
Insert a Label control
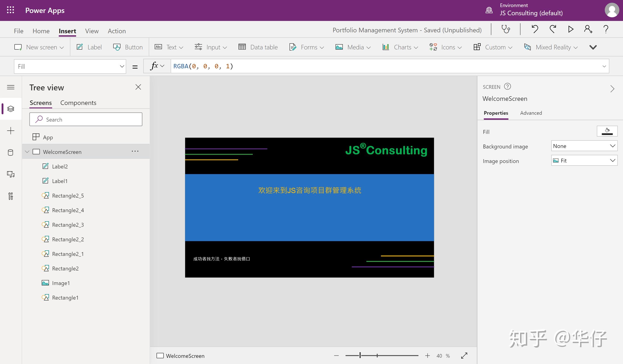point(89,47)
